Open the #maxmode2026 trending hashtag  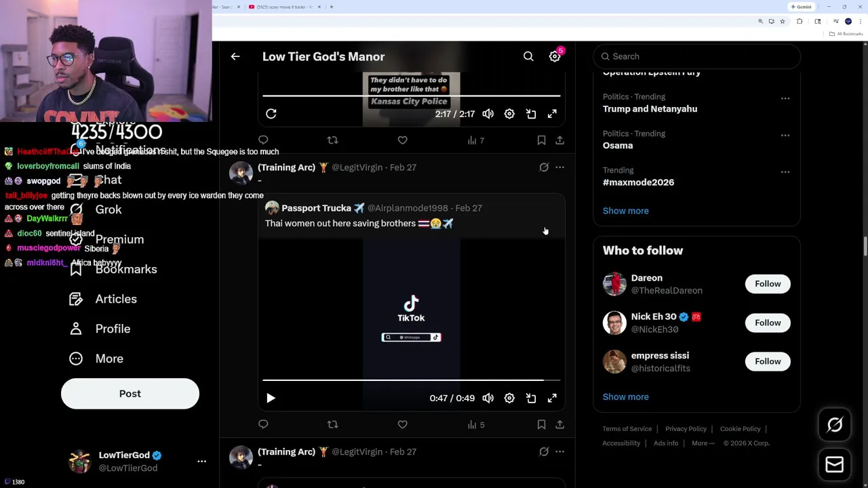[638, 182]
